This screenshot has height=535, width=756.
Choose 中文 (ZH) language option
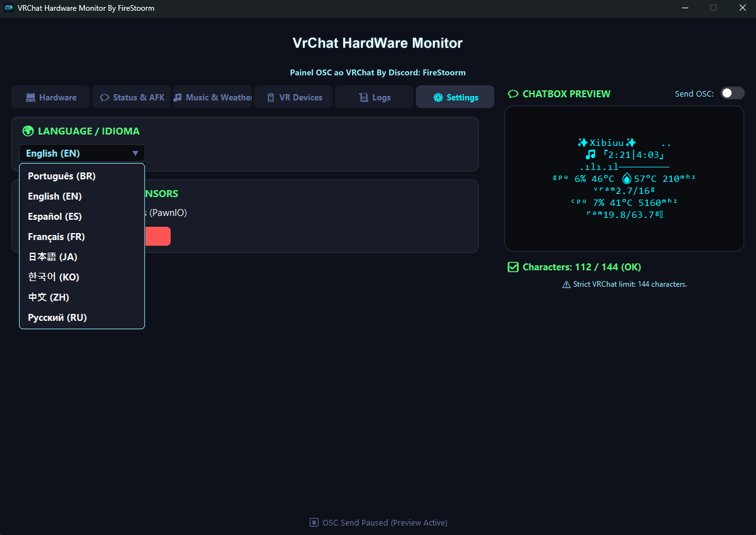coord(82,298)
